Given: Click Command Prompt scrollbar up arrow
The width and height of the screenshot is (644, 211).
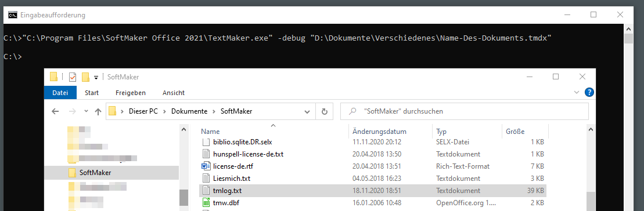Looking at the screenshot, I should pyautogui.click(x=628, y=29).
